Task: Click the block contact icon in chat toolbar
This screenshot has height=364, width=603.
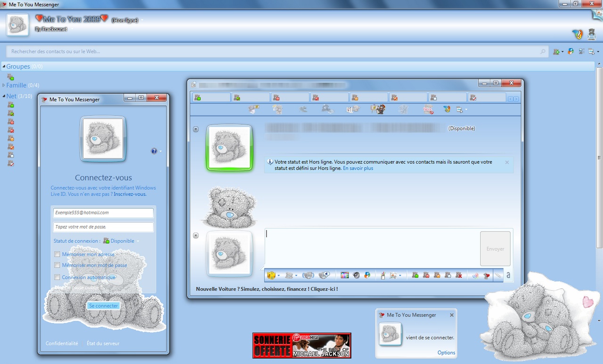Action: [428, 109]
